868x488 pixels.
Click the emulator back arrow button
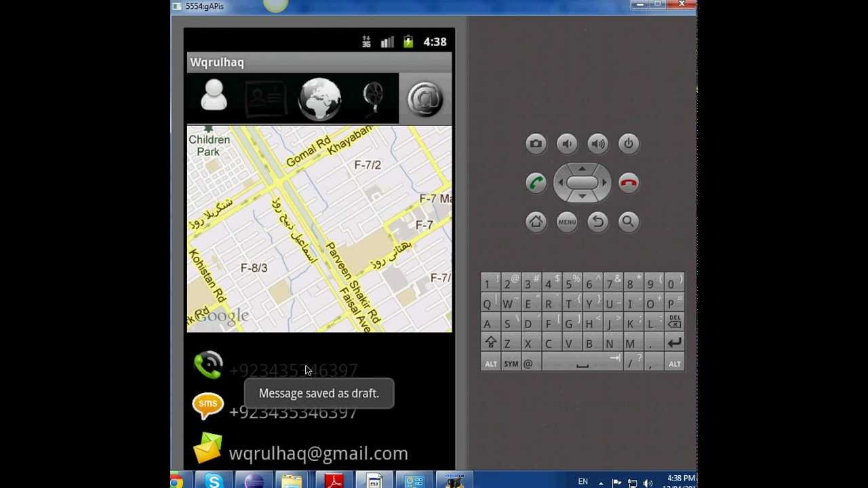click(597, 222)
